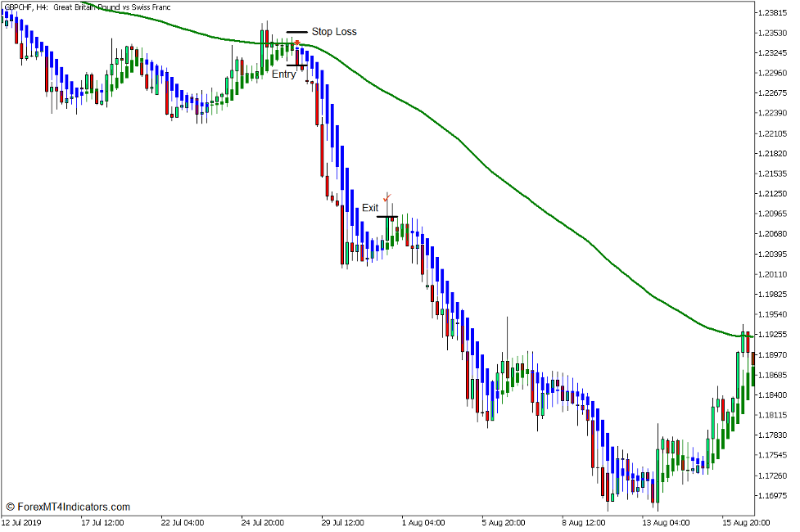Click price level 1.20110 on the axis

(772, 274)
